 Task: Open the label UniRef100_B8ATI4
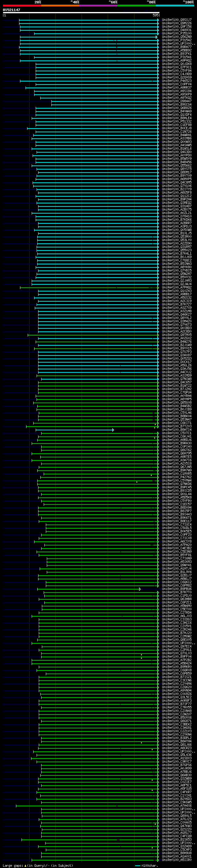click(x=177, y=430)
